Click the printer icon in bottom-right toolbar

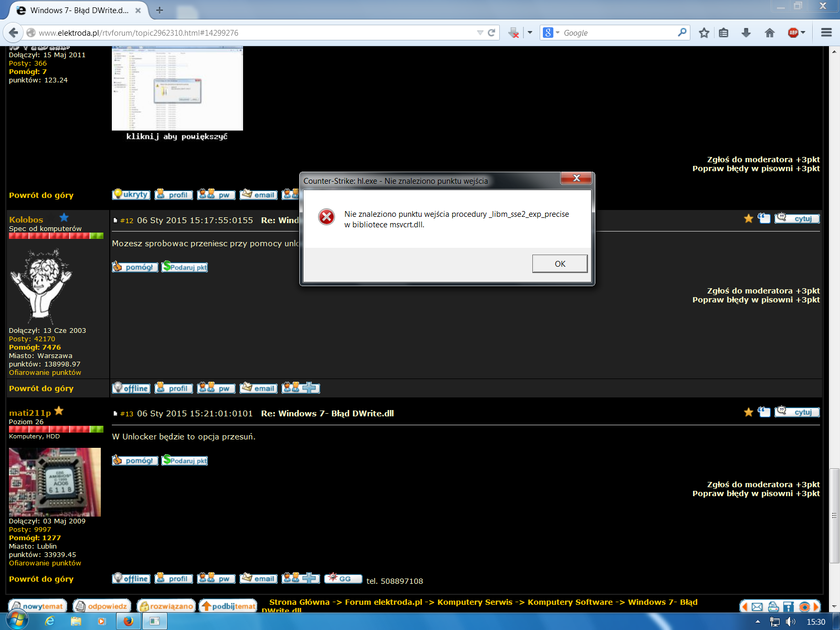[x=773, y=607]
